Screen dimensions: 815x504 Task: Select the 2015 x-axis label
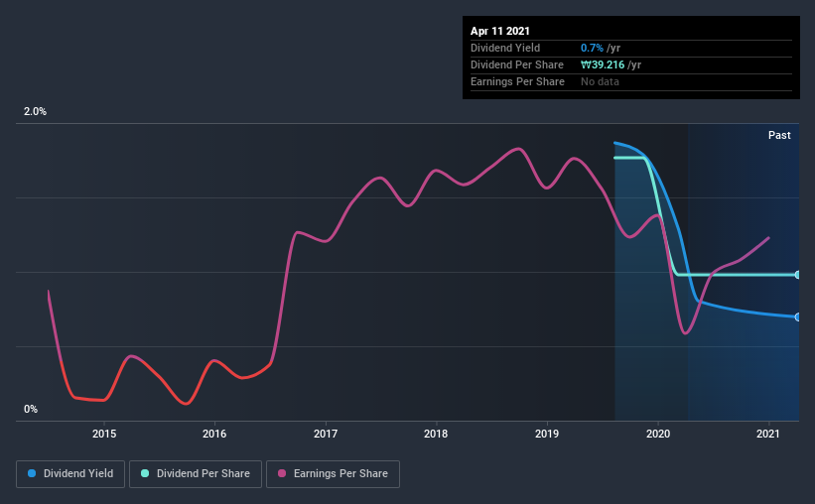104,434
